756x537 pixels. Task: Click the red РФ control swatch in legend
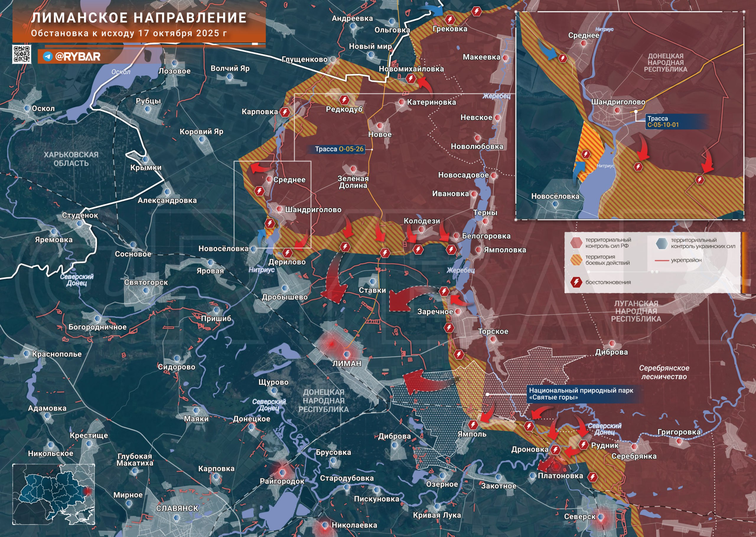576,243
